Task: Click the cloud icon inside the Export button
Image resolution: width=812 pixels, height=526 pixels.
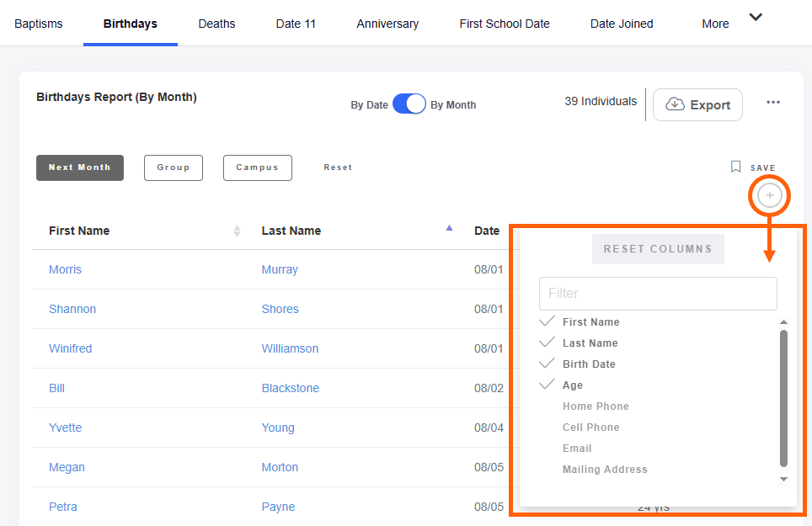Action: pos(675,104)
